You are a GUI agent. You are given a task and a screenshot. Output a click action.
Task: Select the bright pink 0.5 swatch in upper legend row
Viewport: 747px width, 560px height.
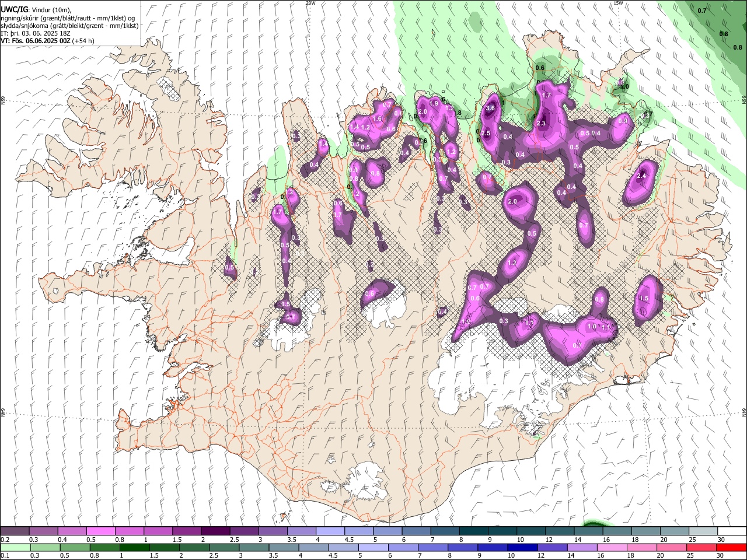coord(100,531)
